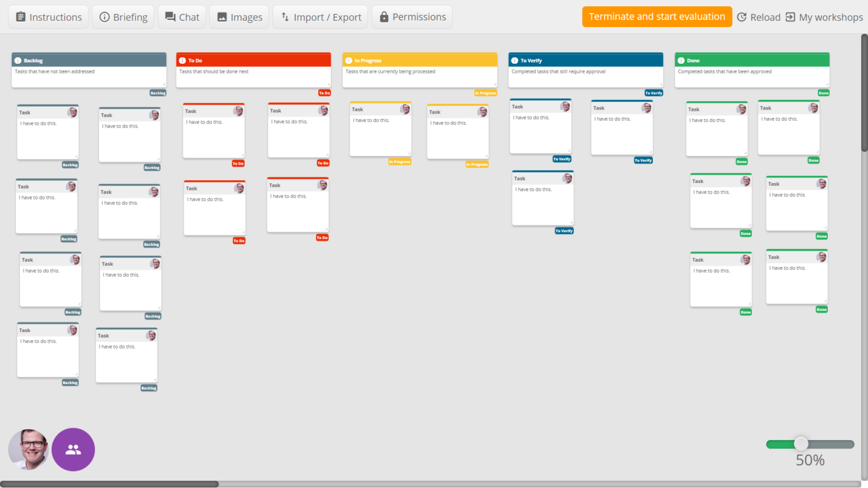Viewport: 868px width, 488px height.
Task: Open the Images tab
Action: click(240, 17)
